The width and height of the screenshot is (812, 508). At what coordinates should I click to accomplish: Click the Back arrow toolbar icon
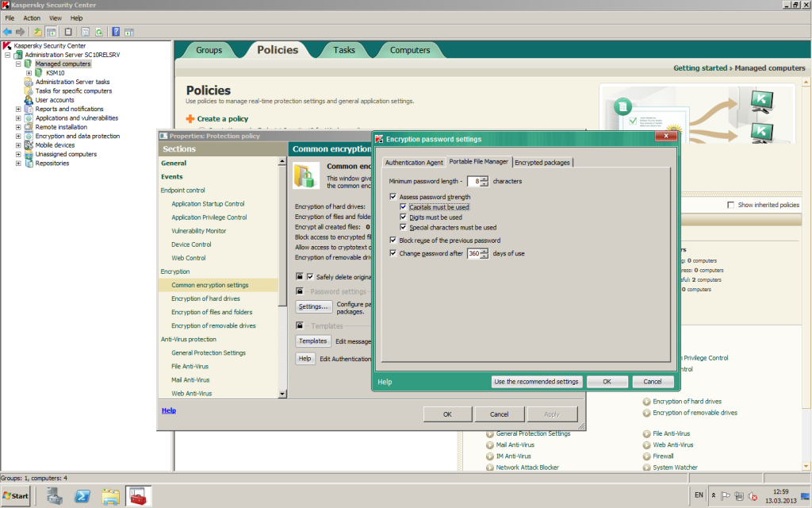(x=7, y=32)
